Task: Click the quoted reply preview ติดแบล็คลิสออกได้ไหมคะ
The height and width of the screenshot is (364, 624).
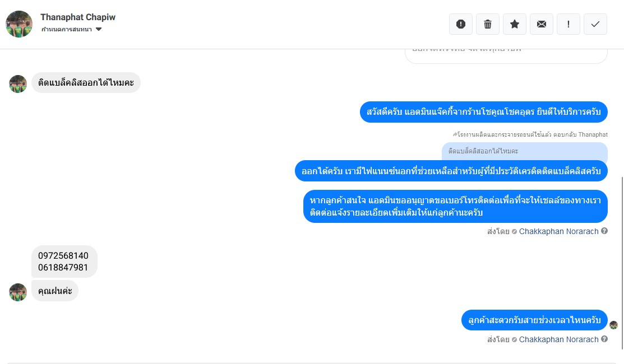Action: (x=524, y=151)
